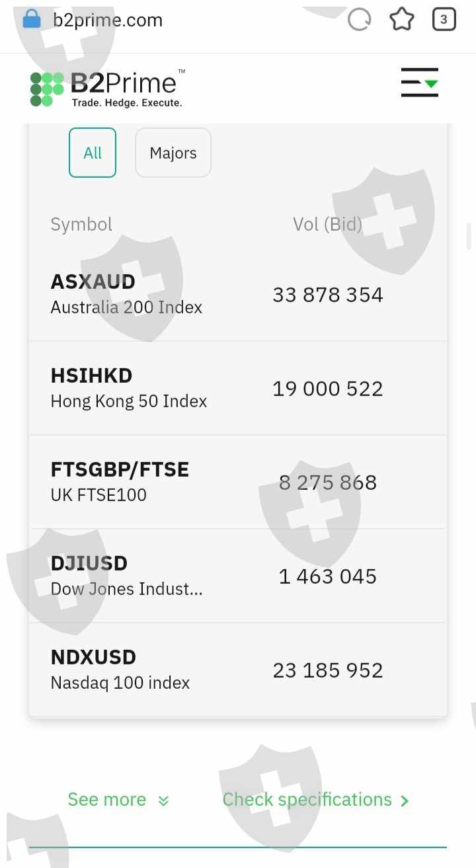Tap the FTSGBP/FTSE UK FTSE100 row
This screenshot has height=868, width=476.
pos(238,482)
